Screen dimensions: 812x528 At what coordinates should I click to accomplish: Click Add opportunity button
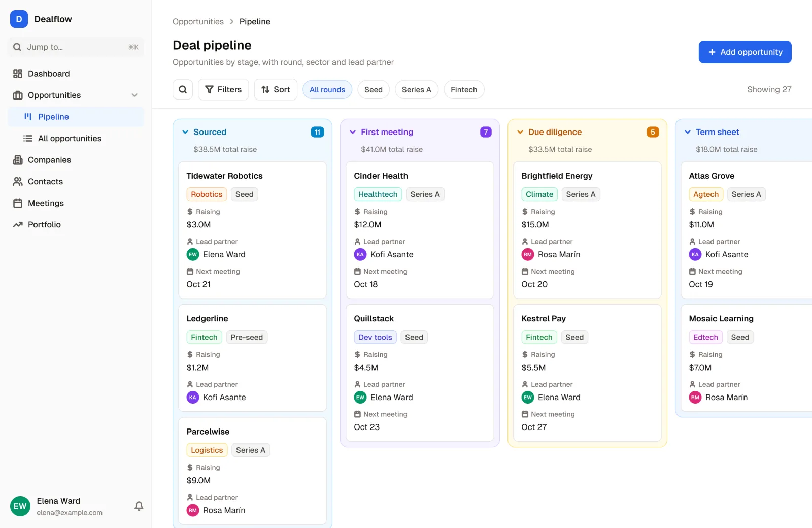click(x=745, y=52)
